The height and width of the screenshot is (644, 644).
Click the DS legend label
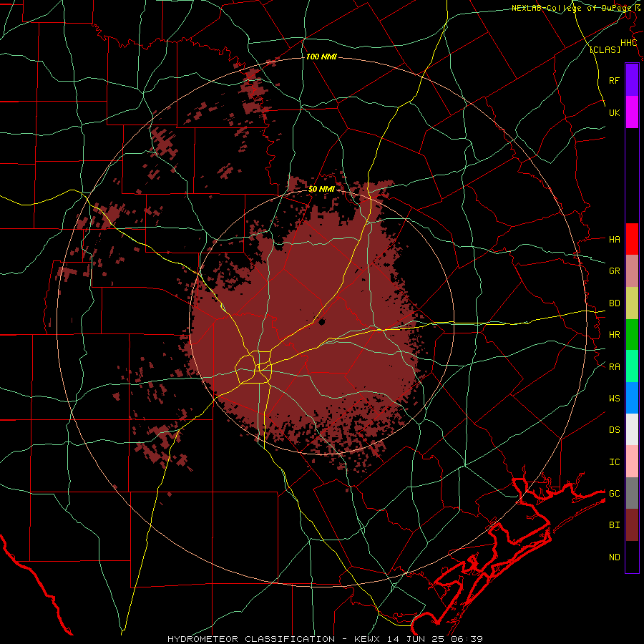click(x=614, y=430)
